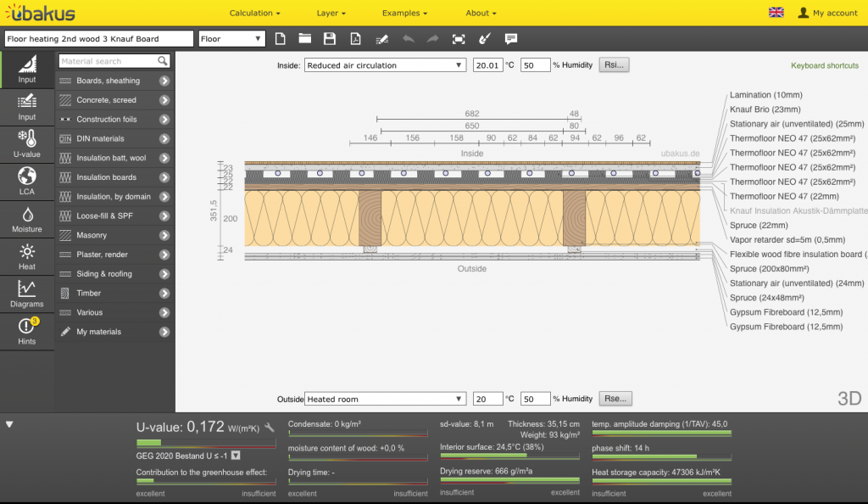The image size is (868, 504).
Task: Export construction as PDF
Action: (x=356, y=39)
